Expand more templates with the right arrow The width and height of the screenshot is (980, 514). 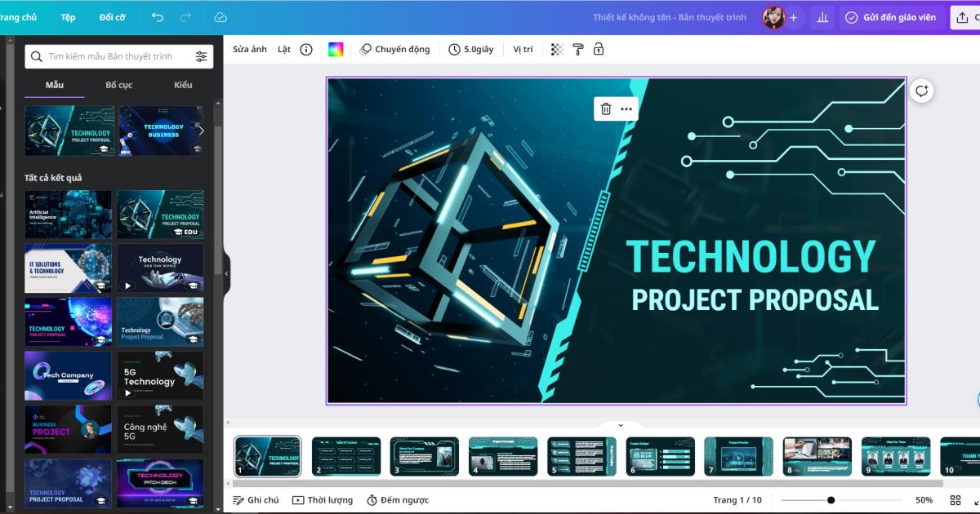click(x=201, y=131)
